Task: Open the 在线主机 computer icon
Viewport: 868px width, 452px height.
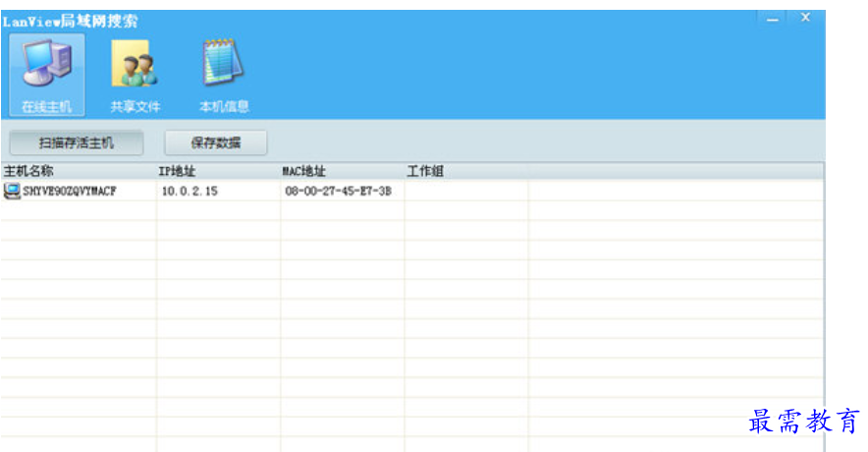Action: click(46, 65)
